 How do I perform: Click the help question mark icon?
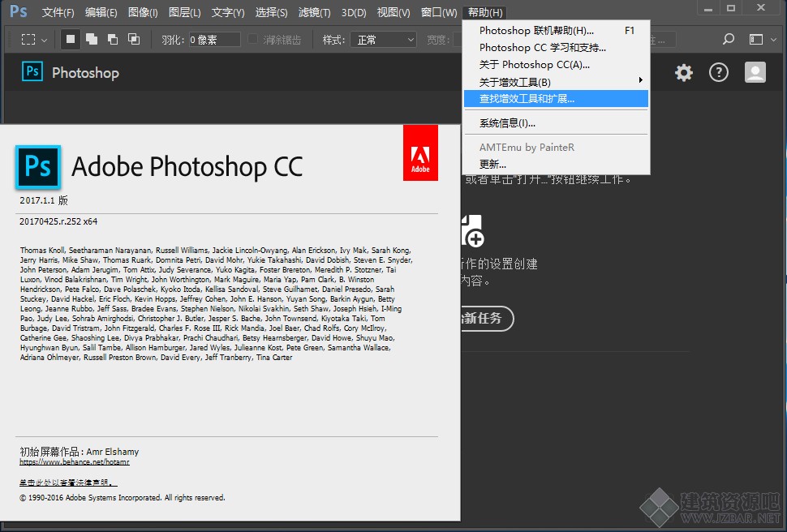(x=719, y=73)
